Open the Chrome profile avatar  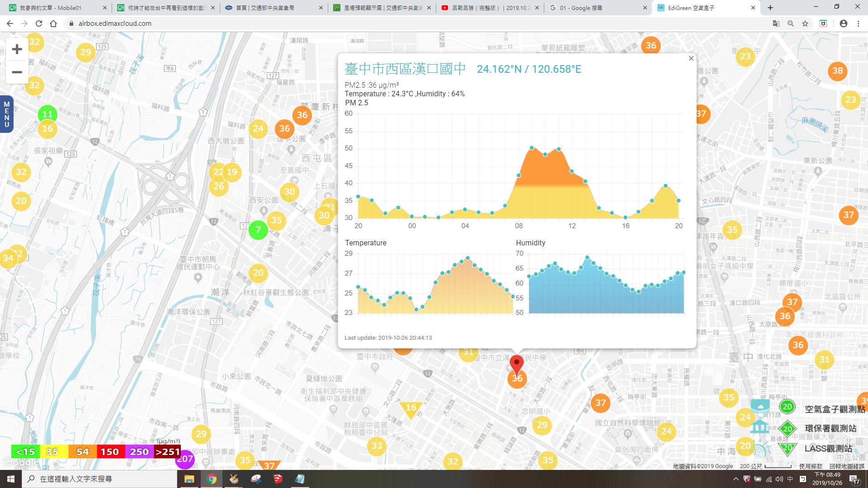[843, 23]
